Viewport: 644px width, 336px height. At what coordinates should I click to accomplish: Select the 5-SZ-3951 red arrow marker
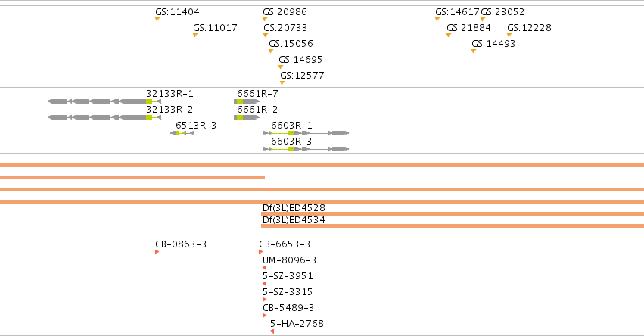[x=265, y=284]
